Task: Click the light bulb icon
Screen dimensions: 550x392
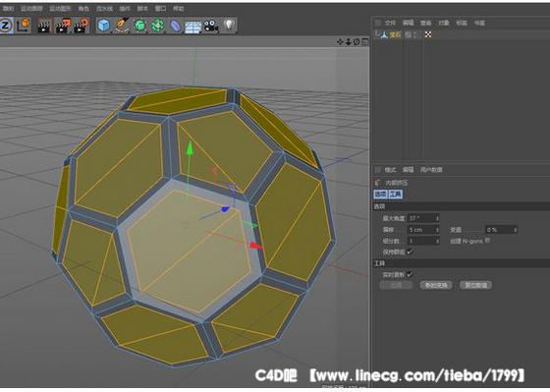Action: point(229,25)
